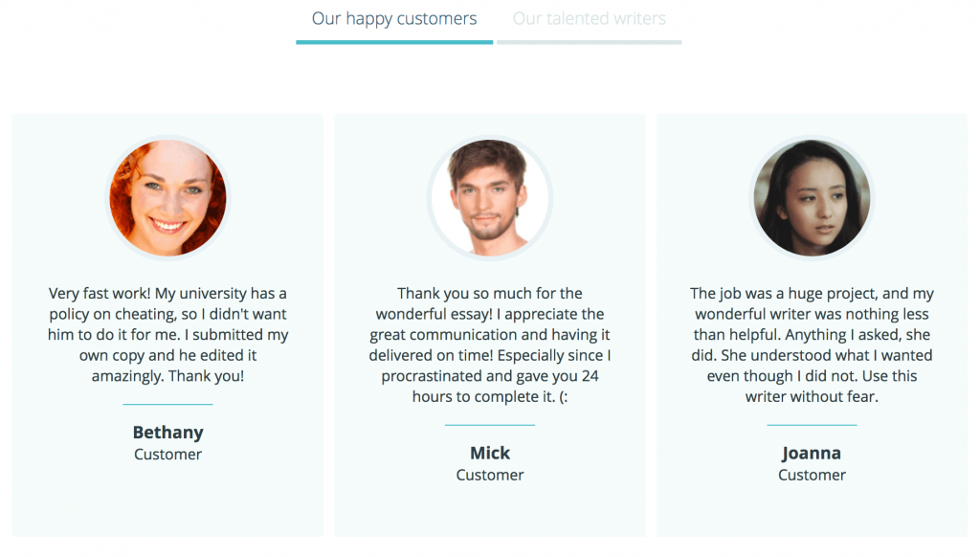Click the teal divider above Joanna's name
This screenshot has width=980, height=557.
click(812, 425)
